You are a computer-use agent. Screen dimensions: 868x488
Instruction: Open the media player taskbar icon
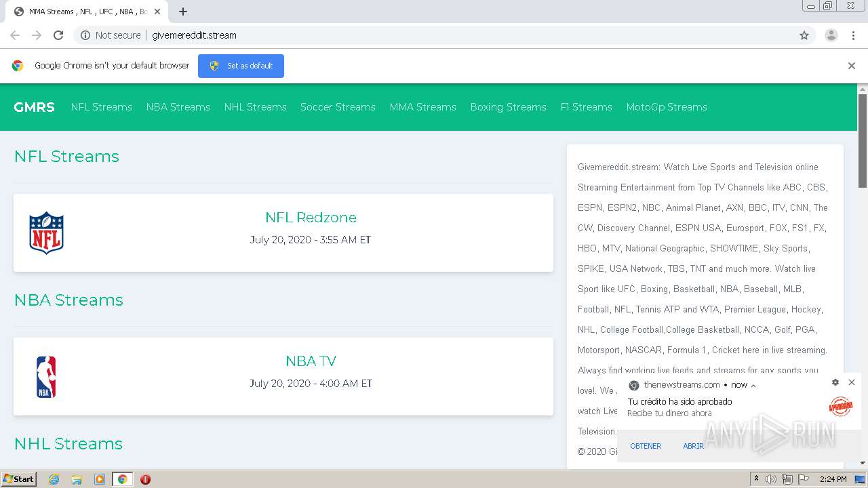100,479
